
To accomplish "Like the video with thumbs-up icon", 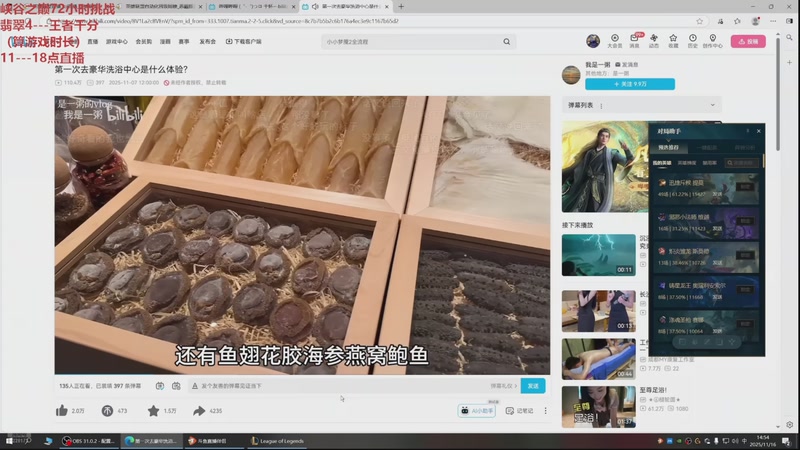I will coord(62,410).
